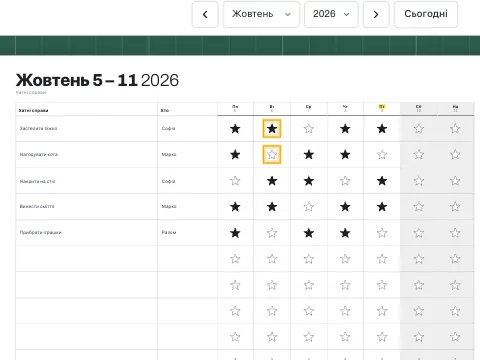Mark Friday star for Нагодувати кота

pyautogui.click(x=382, y=155)
